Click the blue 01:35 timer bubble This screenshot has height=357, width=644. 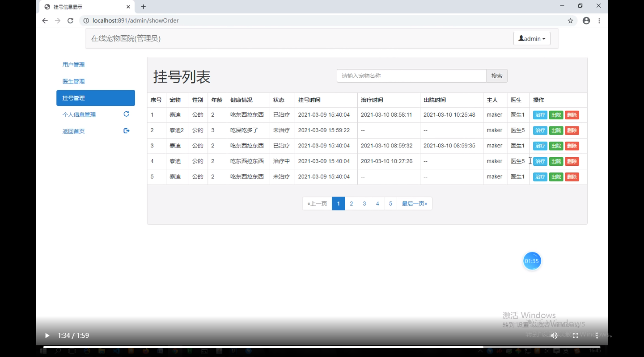[x=532, y=261]
